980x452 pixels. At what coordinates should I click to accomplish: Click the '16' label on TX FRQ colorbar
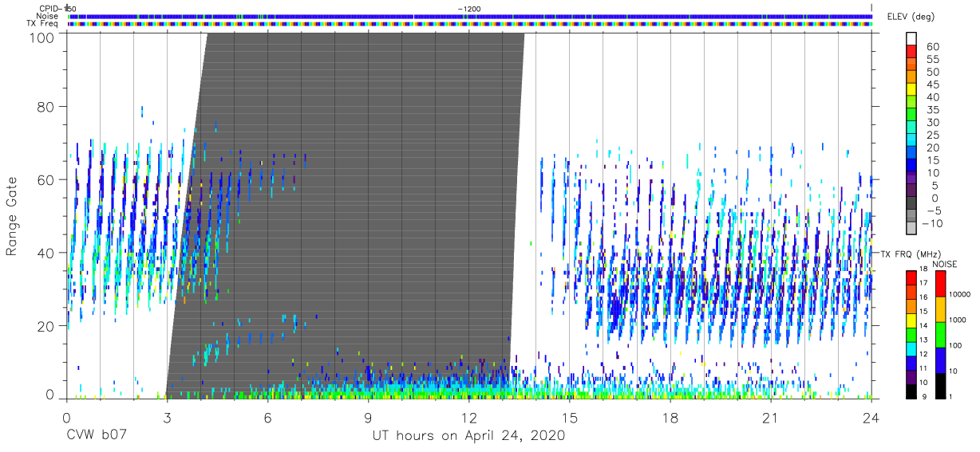(x=925, y=297)
